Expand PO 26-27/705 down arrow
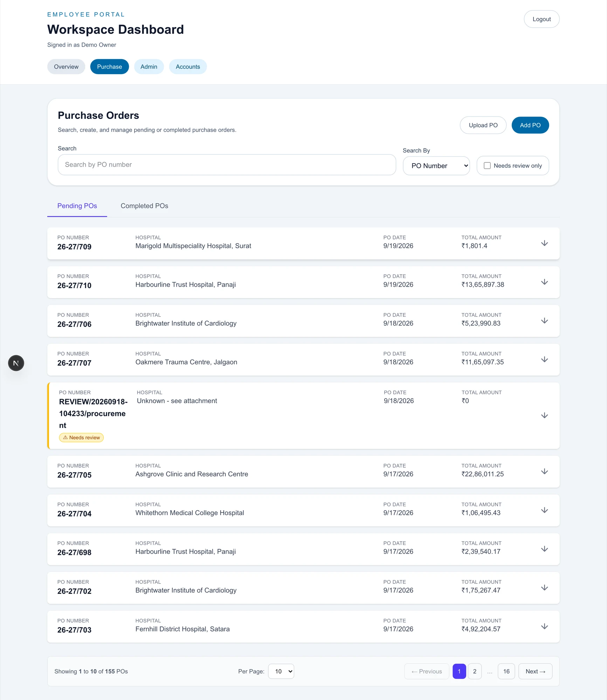 pos(544,471)
